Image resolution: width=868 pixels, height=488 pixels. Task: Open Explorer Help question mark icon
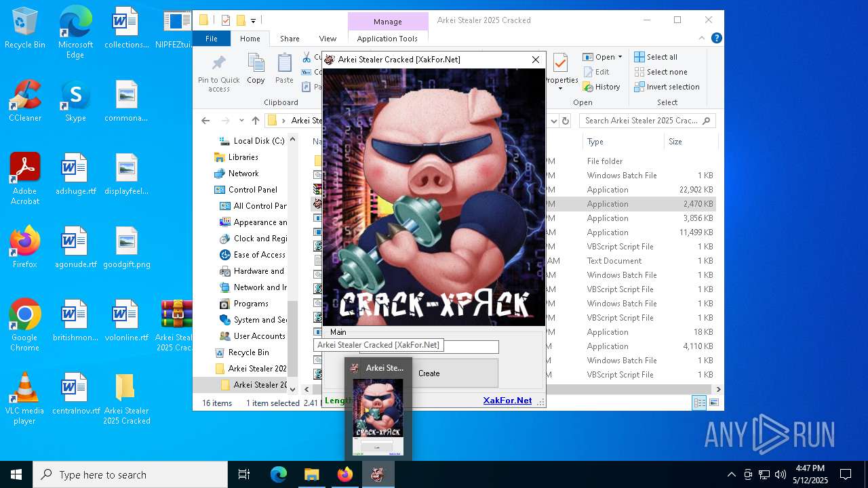716,39
